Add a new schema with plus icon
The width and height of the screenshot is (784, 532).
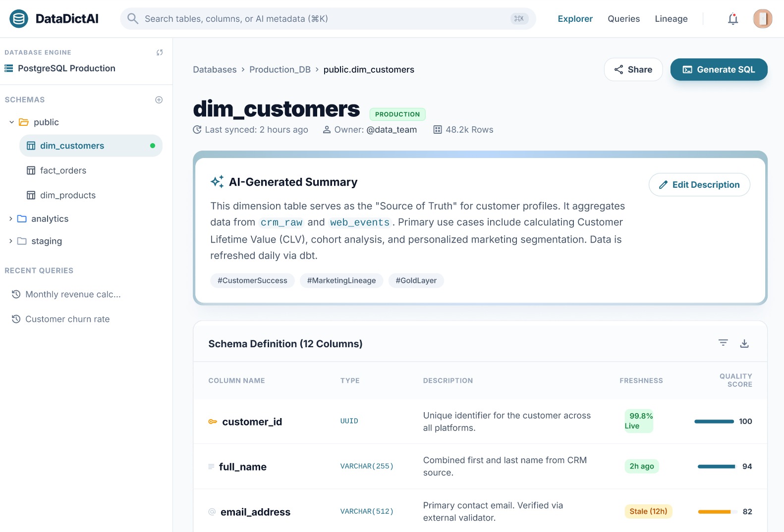tap(159, 100)
